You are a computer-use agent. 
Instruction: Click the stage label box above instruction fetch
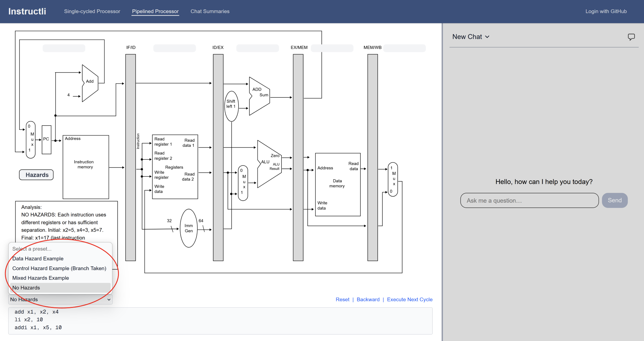[x=64, y=48]
